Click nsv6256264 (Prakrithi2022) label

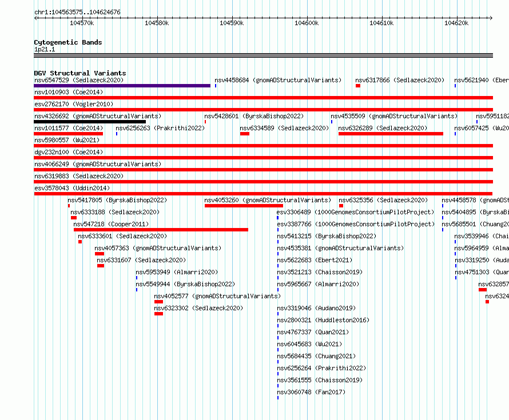pyautogui.click(x=321, y=368)
